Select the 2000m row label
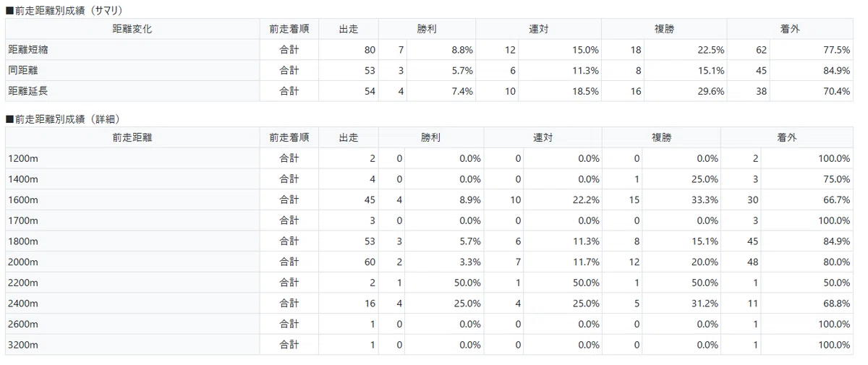This screenshot has height=365, width=868. [23, 262]
